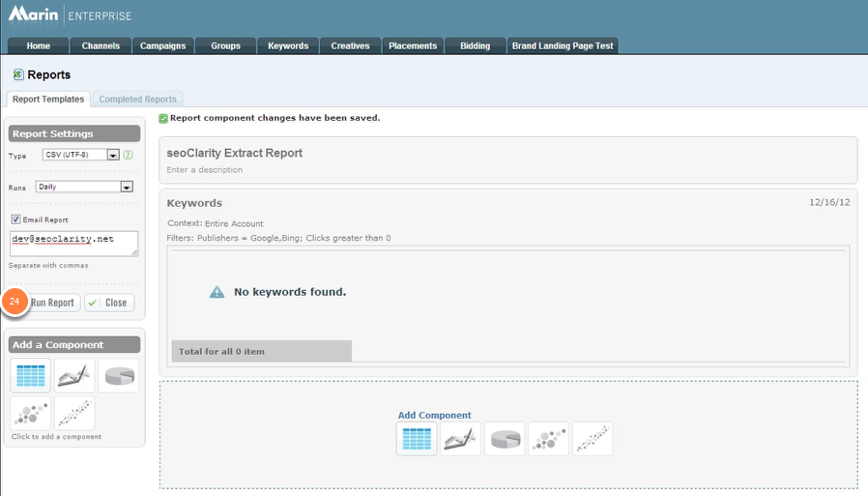This screenshot has height=496, width=868.
Task: Click the Marin Enterprise logo
Action: [x=71, y=15]
